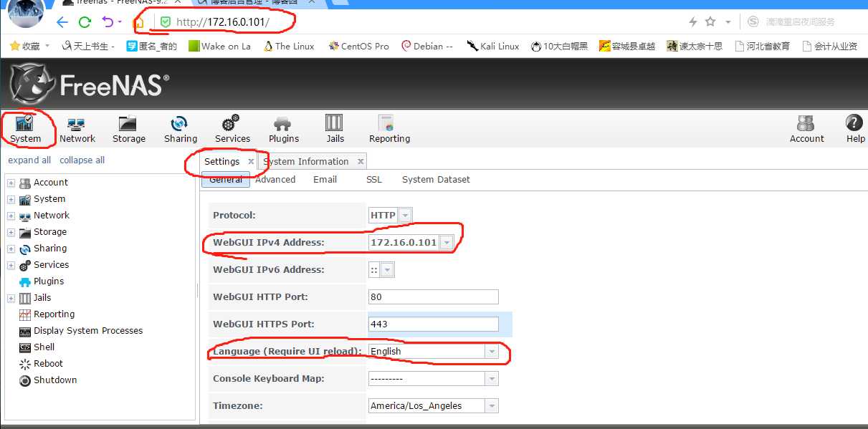Image resolution: width=868 pixels, height=429 pixels.
Task: Click the browser back arrow
Action: (62, 22)
